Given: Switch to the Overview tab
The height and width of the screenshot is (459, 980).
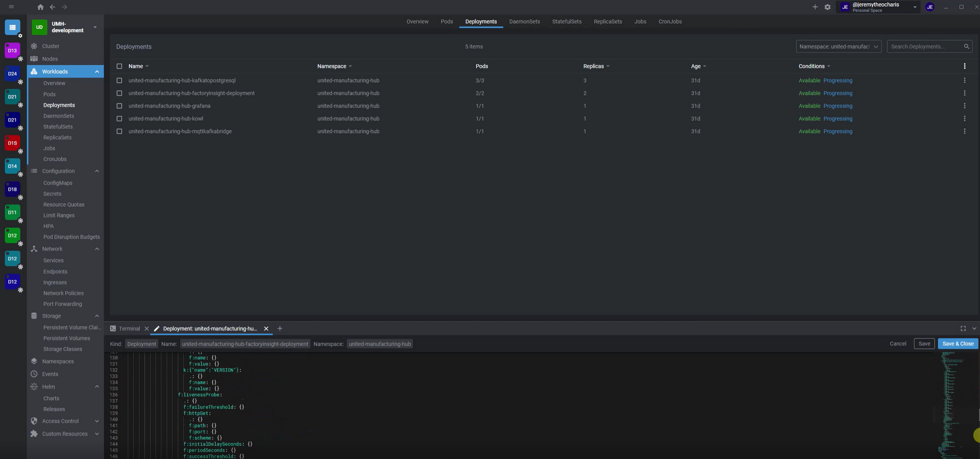Looking at the screenshot, I should coord(417,22).
